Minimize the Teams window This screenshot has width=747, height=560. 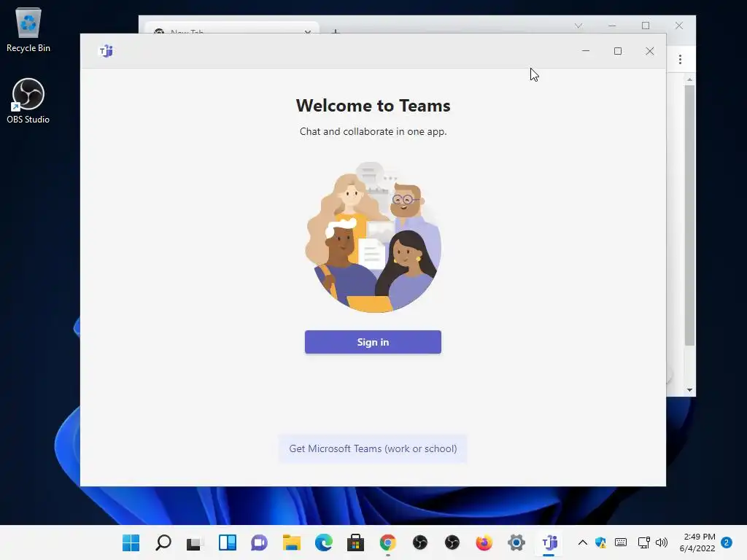(x=586, y=51)
